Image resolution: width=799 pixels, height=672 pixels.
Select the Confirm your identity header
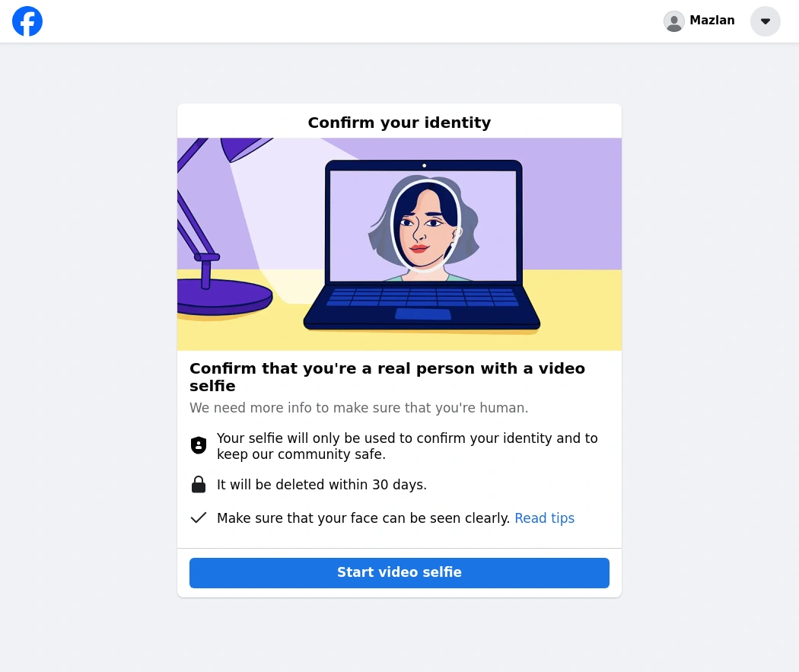coord(399,123)
